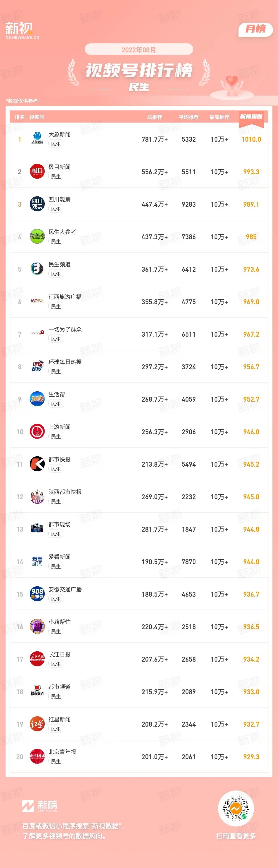This screenshot has height=868, width=278.
Task: Click the 都市快报 K logo icon
Action: 37,464
